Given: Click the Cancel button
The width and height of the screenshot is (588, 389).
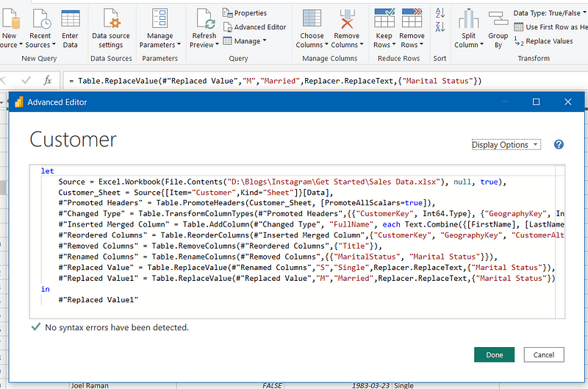Looking at the screenshot, I should (x=544, y=355).
